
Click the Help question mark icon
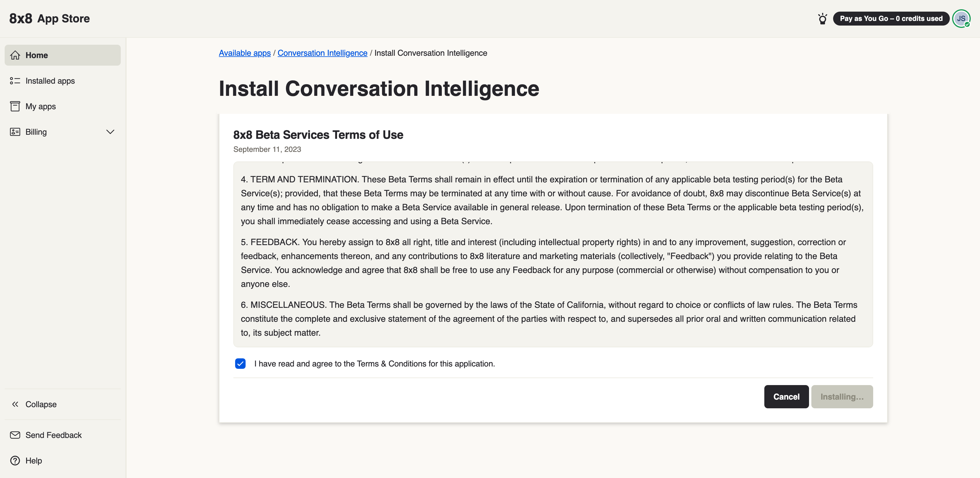15,461
